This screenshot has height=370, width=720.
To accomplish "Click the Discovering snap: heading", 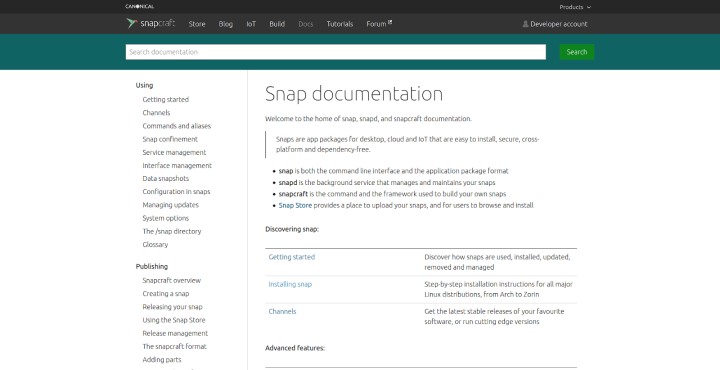I will (292, 229).
